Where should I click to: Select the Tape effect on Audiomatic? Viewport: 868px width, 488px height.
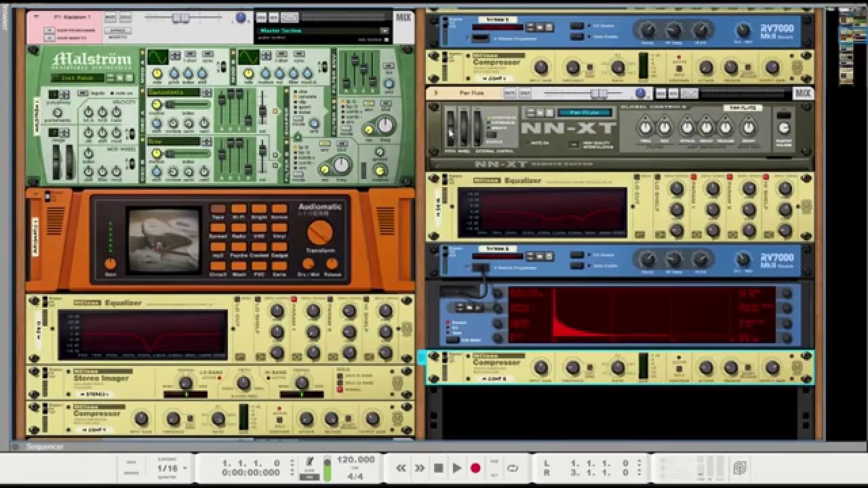click(218, 209)
